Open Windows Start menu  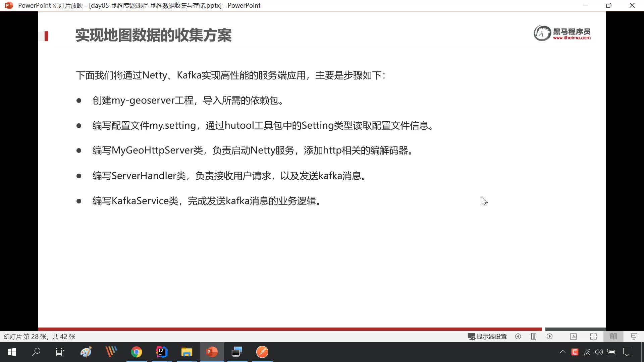pyautogui.click(x=12, y=352)
